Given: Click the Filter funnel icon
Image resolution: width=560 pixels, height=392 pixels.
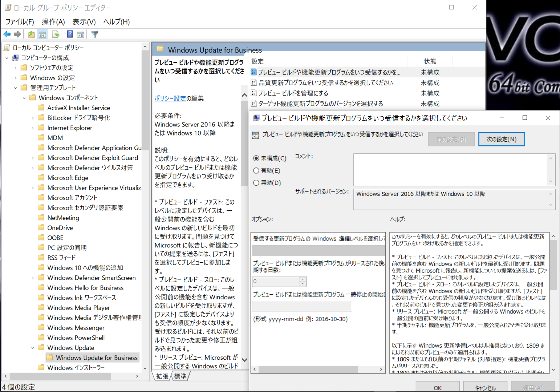Looking at the screenshot, I should 94,34.
